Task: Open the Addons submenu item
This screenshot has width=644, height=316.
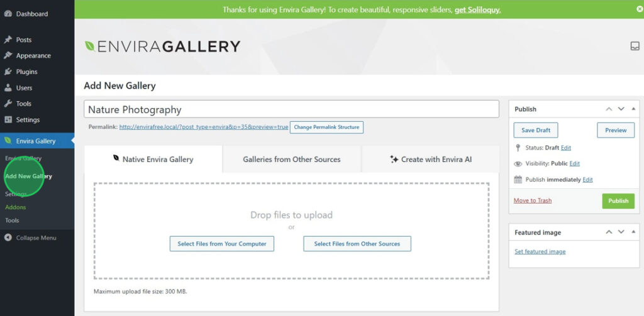Action: click(x=16, y=207)
